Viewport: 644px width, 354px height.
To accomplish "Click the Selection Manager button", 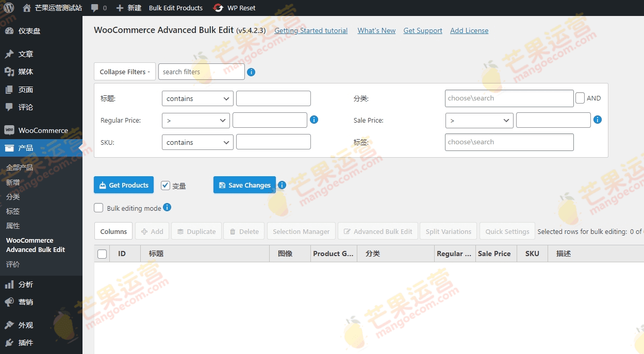I will 301,231.
